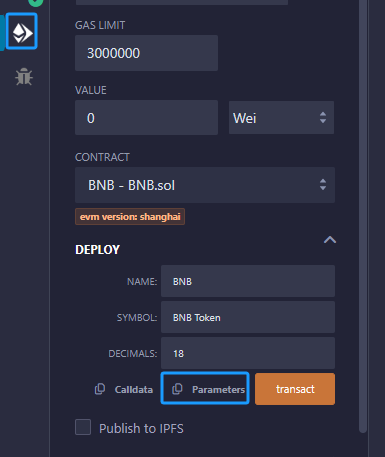
Task: Collapse the DEPLOY section with chevron
Action: [x=330, y=240]
